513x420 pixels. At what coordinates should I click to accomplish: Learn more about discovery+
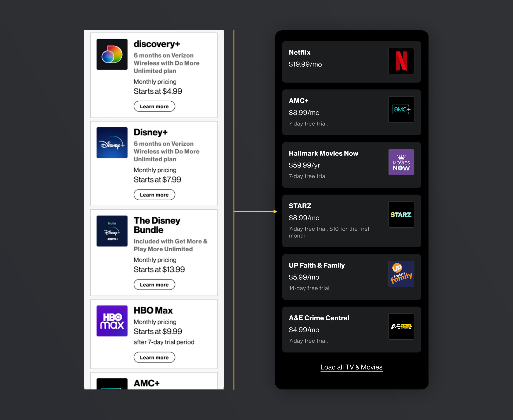pyautogui.click(x=154, y=106)
